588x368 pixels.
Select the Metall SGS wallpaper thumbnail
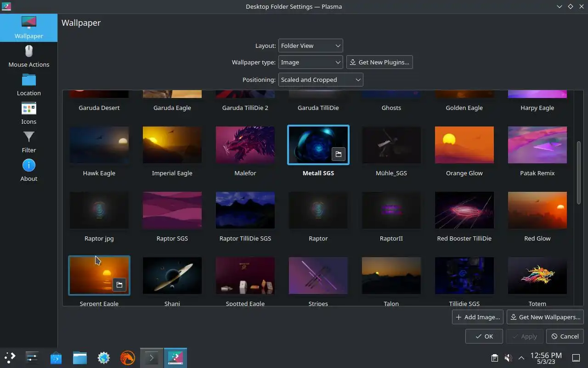coord(318,145)
